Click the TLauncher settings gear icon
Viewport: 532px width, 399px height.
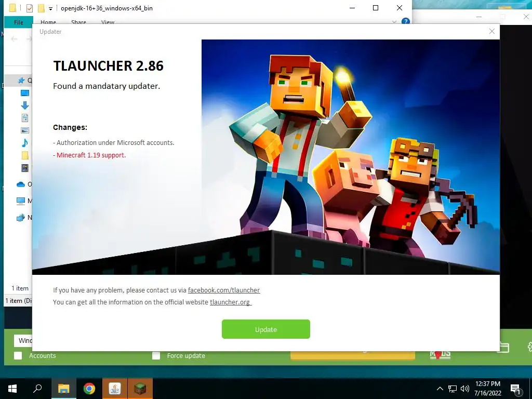(529, 347)
